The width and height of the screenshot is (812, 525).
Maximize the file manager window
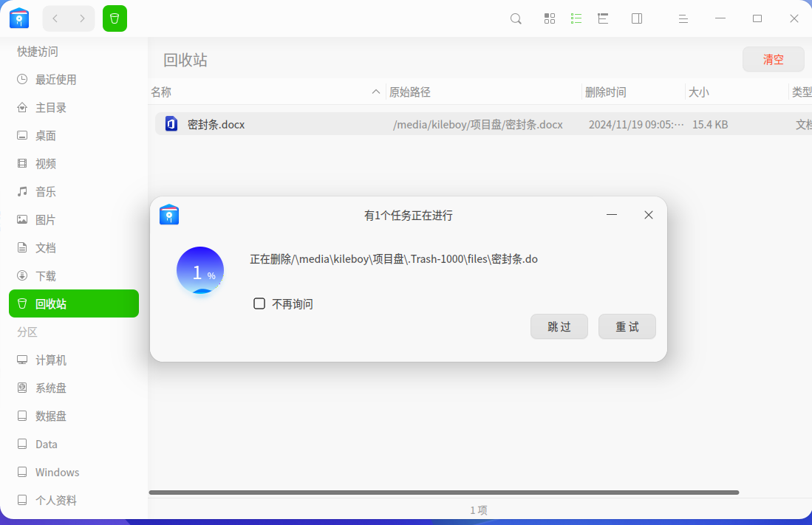(757, 18)
